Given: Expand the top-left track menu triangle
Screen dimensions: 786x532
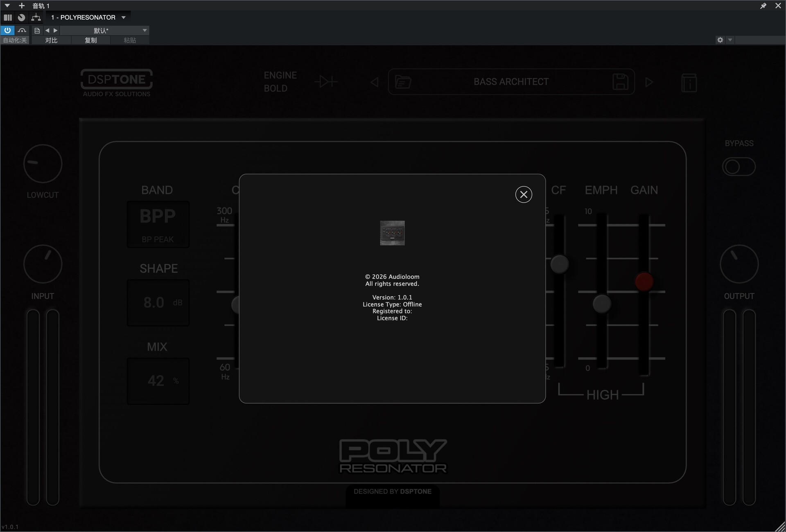Looking at the screenshot, I should click(7, 6).
